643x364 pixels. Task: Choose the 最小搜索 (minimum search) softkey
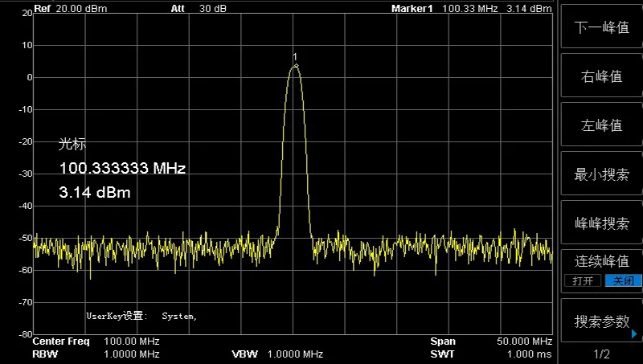coord(601,174)
